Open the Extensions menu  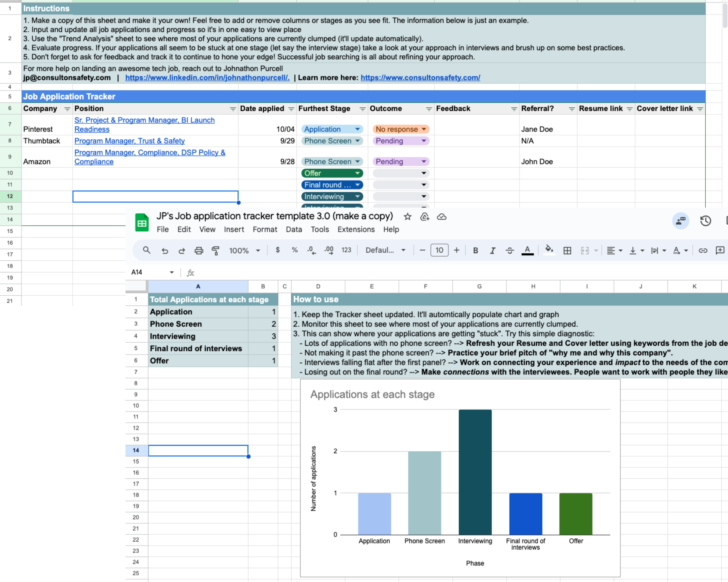point(356,229)
